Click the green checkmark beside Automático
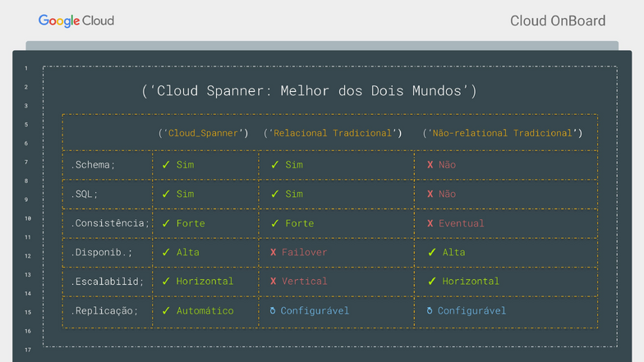 pos(166,311)
